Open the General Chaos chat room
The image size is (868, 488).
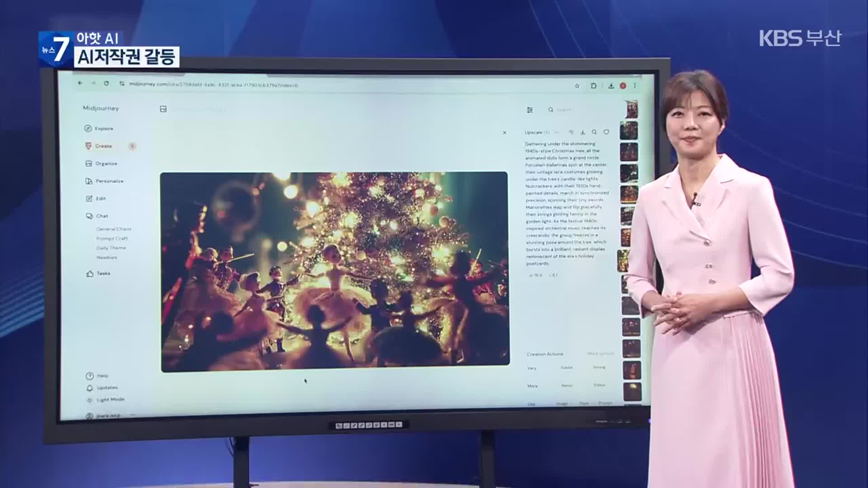tap(113, 229)
